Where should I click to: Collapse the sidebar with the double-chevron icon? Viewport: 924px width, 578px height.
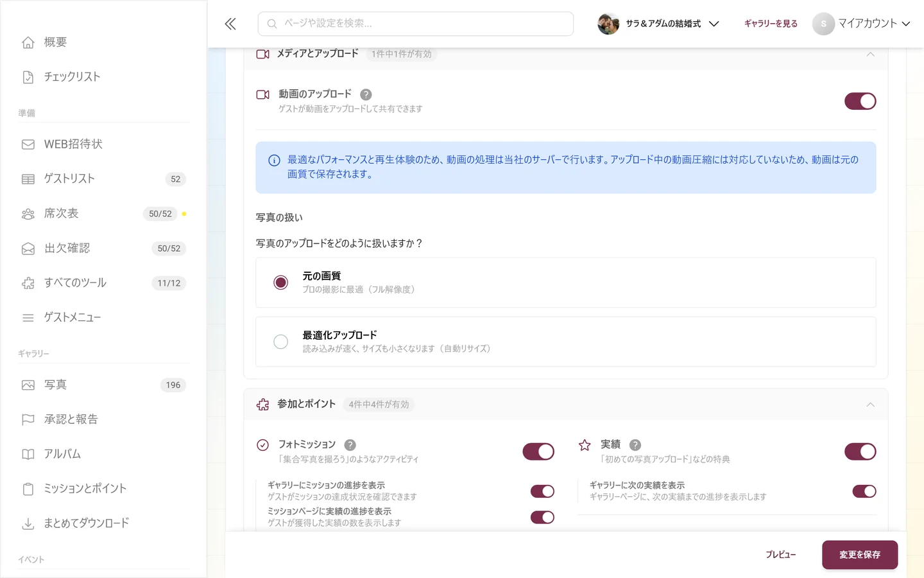click(230, 24)
